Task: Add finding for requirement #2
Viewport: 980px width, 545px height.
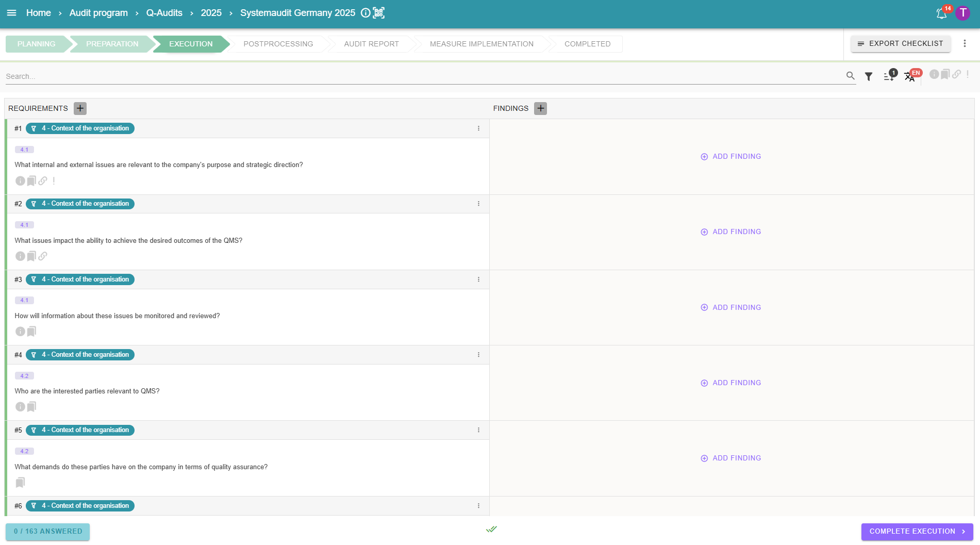Action: [x=731, y=232]
